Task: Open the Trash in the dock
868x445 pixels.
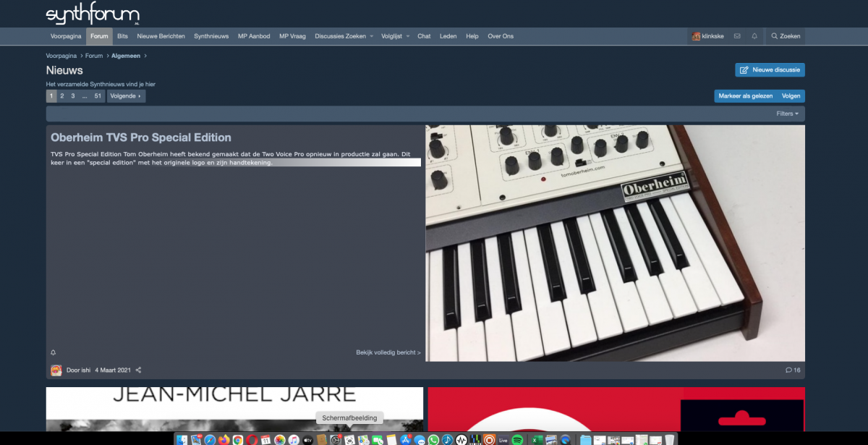Action: click(670, 439)
